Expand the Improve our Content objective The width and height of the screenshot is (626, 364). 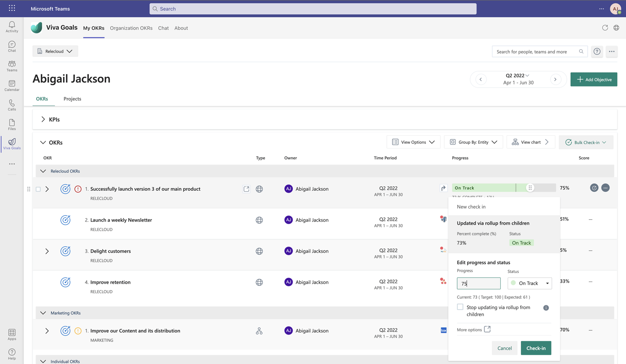click(x=47, y=331)
